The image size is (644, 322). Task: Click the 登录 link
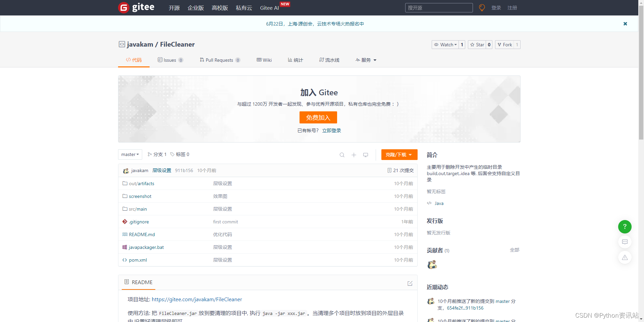(x=496, y=8)
